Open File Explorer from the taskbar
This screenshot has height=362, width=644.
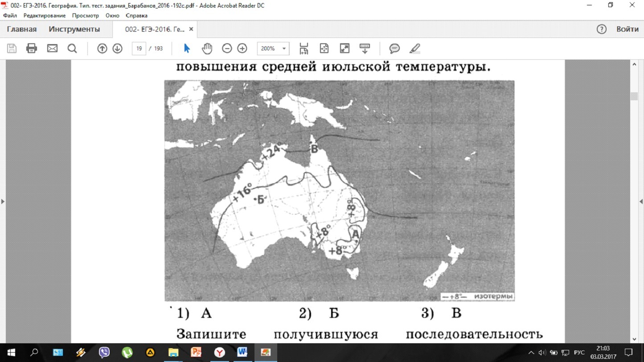tap(173, 353)
